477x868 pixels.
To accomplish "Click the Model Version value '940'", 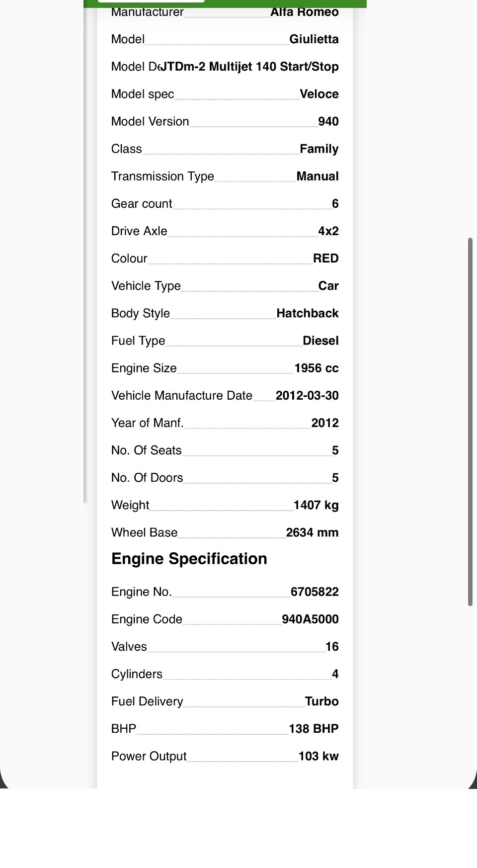I will pos(328,121).
